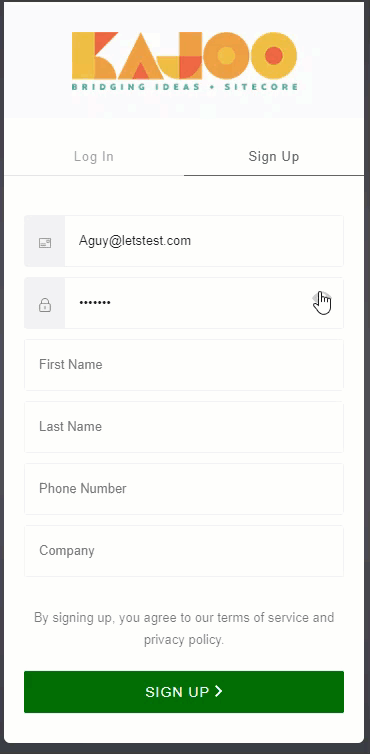Click the letter J in the Kajoo logo

pos(181,55)
